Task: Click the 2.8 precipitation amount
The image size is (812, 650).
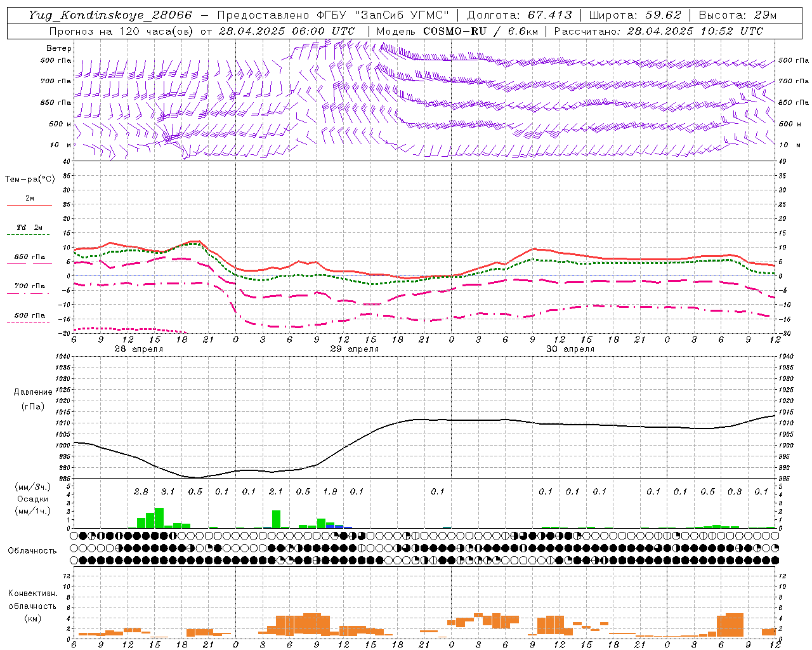Action: point(141,491)
